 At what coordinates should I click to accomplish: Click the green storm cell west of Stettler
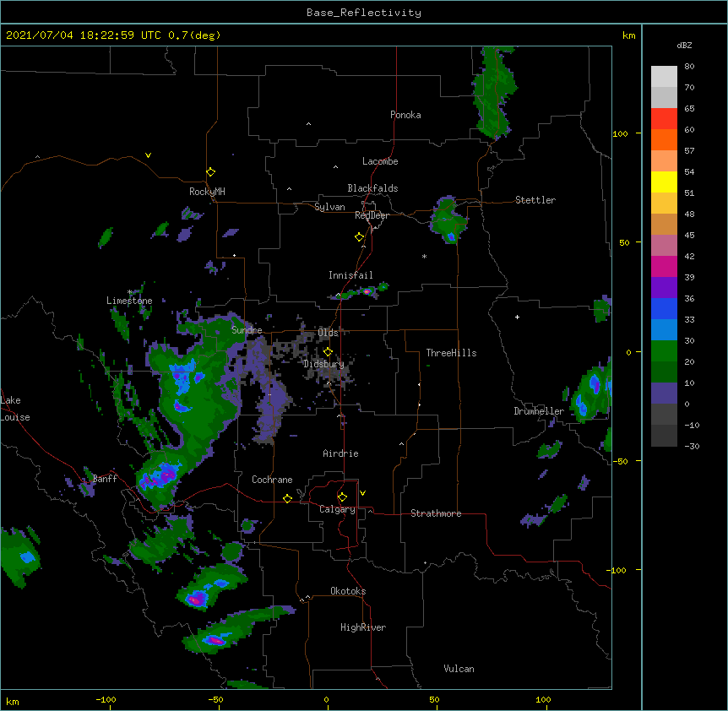pyautogui.click(x=447, y=220)
